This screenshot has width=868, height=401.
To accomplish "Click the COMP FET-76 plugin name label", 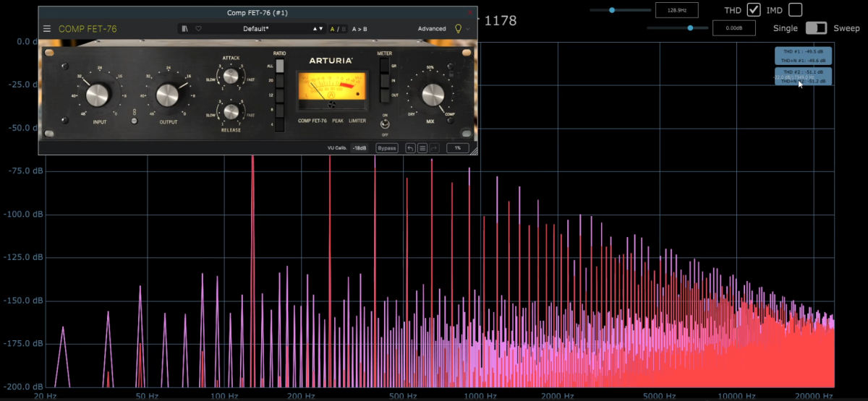I will pos(88,29).
